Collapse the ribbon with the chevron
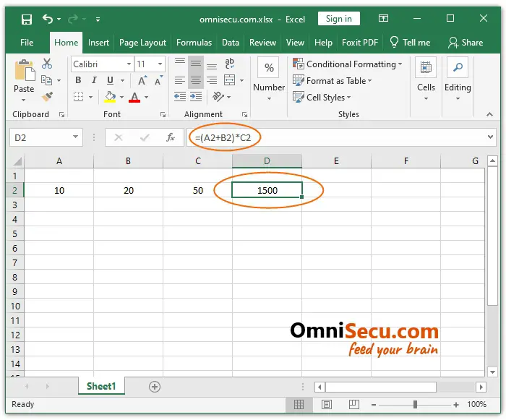506x420 pixels. point(489,114)
